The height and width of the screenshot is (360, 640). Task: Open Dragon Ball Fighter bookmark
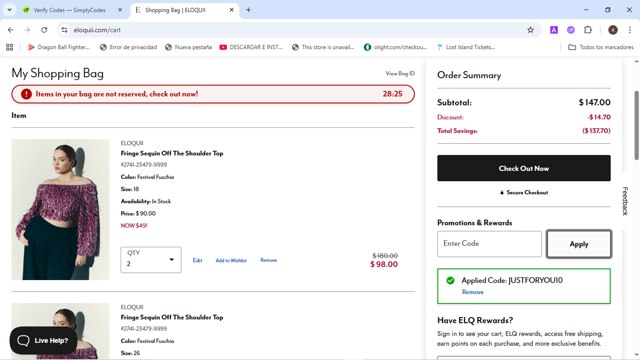click(59, 47)
